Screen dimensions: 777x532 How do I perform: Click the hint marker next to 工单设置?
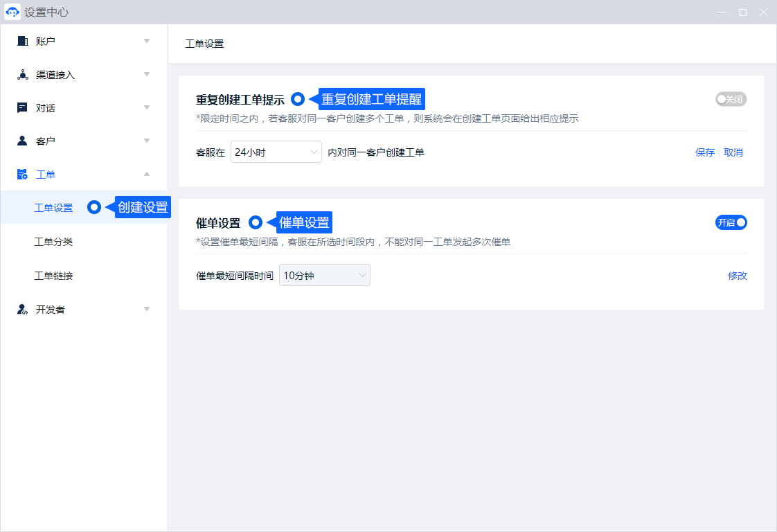coord(94,207)
